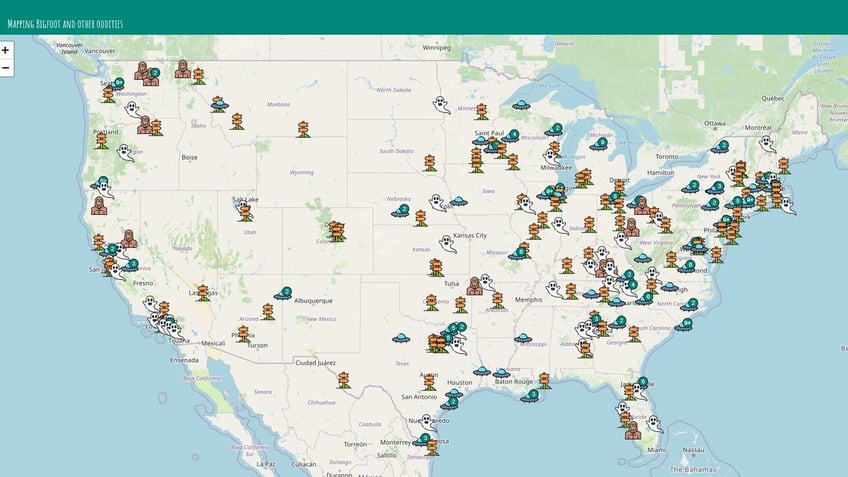Select the ghost marker southeast of Montréal
Screen dimensions: 848x477
coord(766,143)
